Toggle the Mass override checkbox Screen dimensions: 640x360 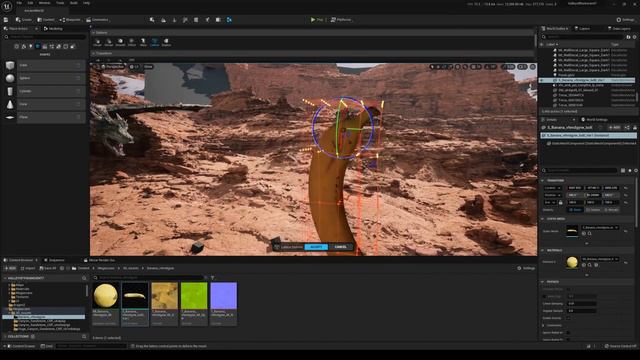pos(544,296)
